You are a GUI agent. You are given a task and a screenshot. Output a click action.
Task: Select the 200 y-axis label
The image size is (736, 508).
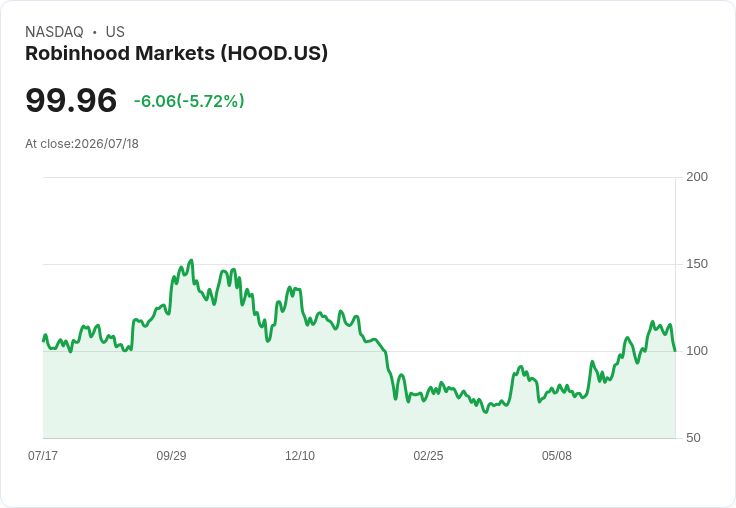[697, 177]
